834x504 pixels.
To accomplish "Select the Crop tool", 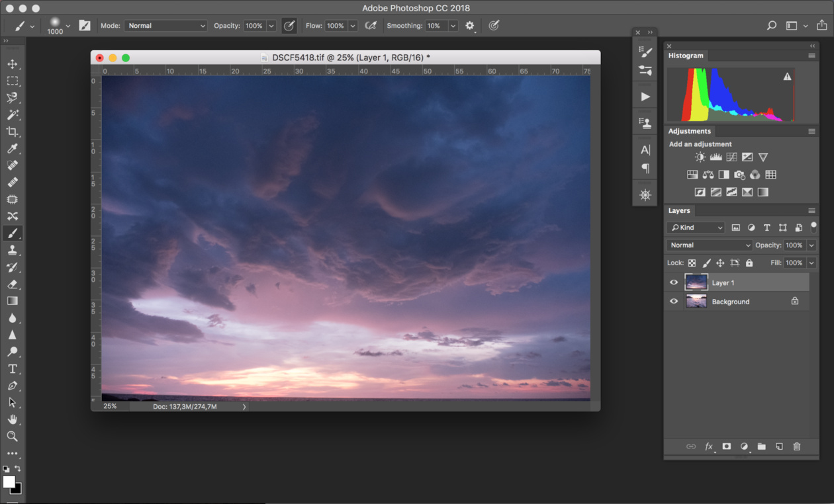I will pos(13,132).
